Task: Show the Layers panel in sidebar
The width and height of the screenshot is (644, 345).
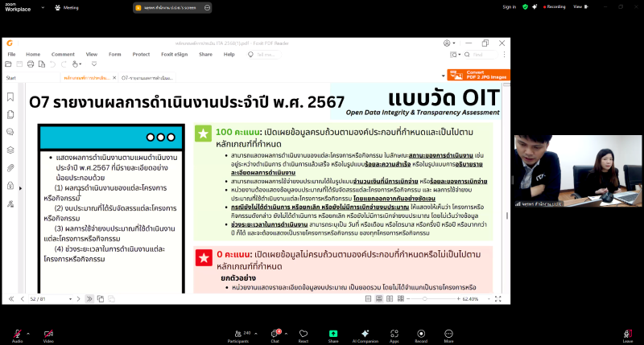Action: pos(10,150)
